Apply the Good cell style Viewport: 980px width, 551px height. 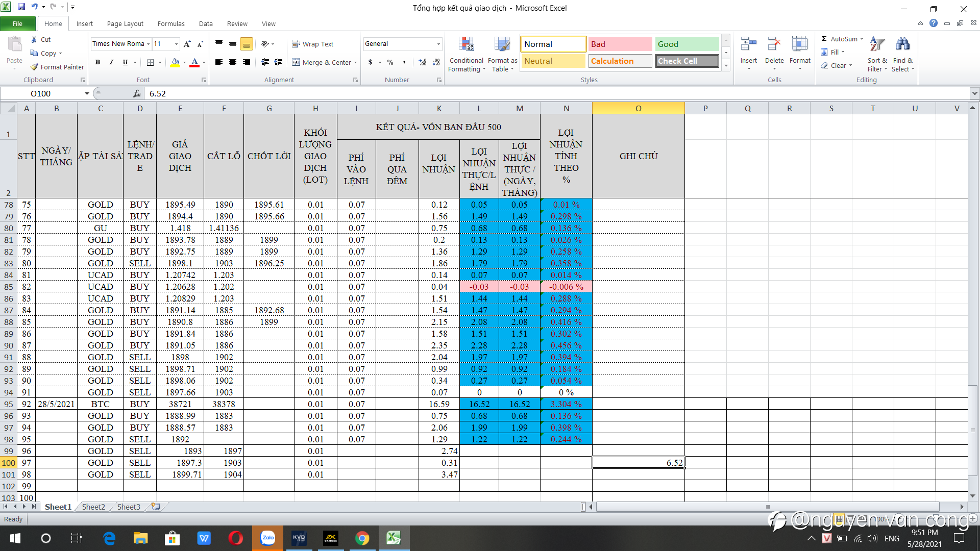(687, 44)
